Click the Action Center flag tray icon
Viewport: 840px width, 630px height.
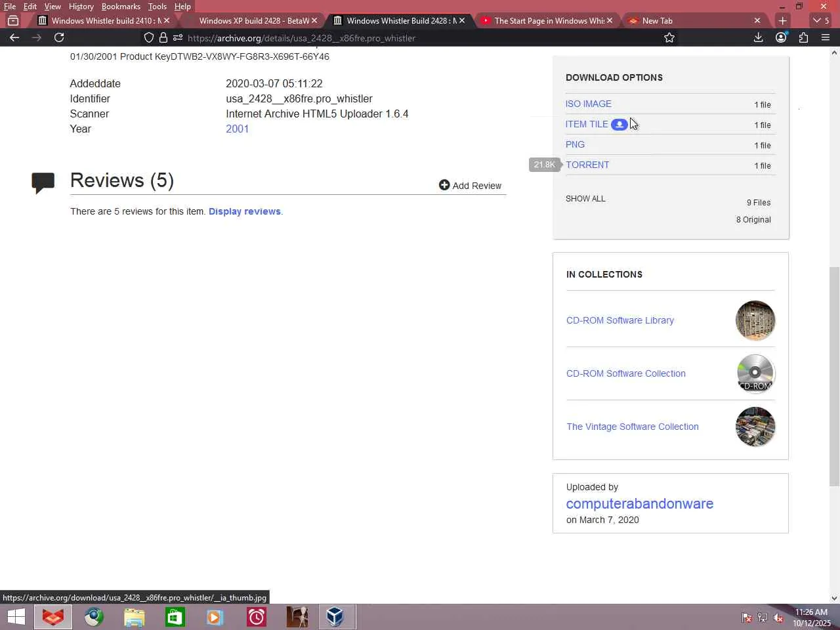point(747,618)
